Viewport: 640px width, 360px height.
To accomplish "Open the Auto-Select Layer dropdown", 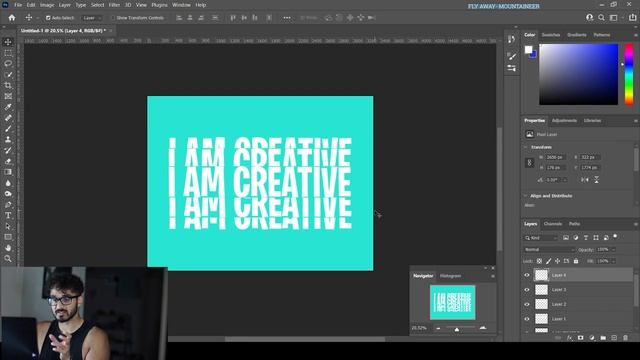I will [91, 18].
